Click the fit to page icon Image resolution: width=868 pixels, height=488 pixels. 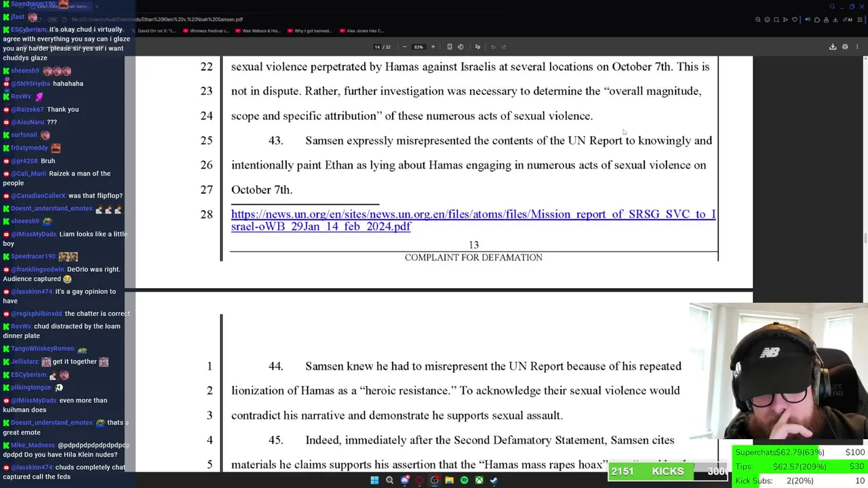point(450,47)
